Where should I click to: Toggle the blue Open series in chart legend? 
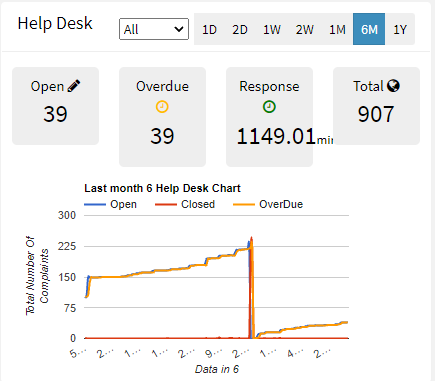point(110,204)
